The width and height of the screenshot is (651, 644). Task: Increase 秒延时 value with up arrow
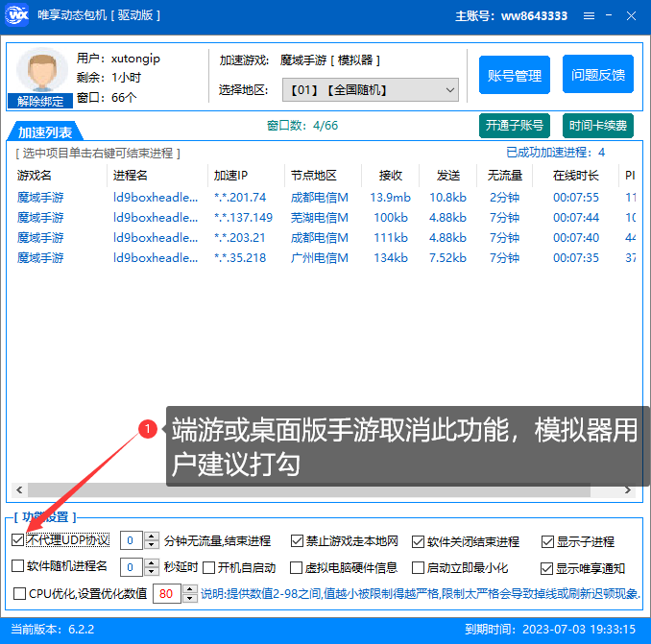[151, 562]
